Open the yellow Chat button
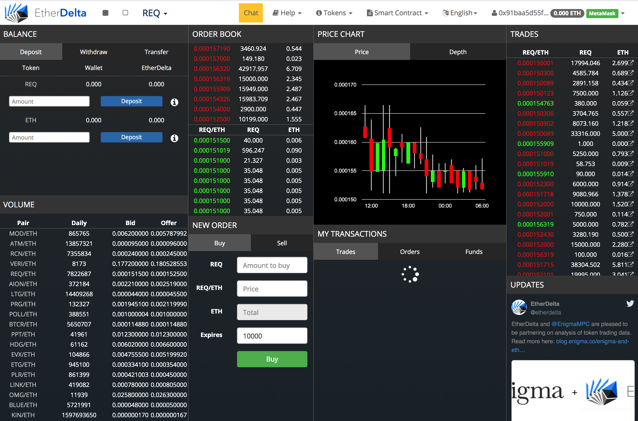This screenshot has width=638, height=421. (x=251, y=13)
